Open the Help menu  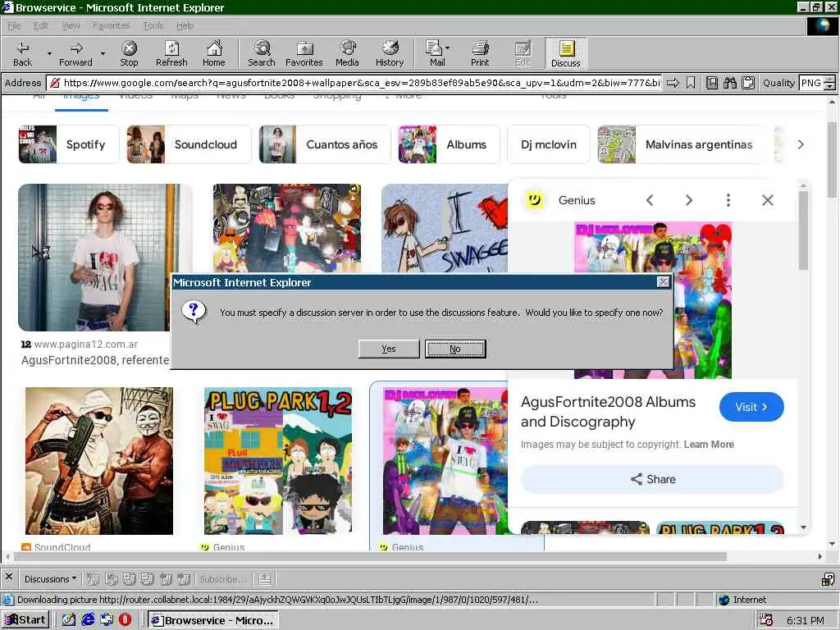(185, 25)
